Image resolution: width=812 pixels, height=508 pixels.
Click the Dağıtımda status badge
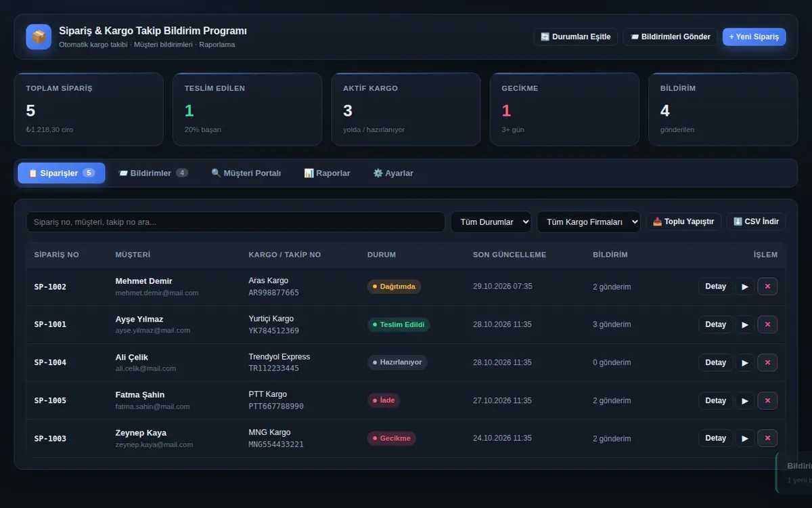(394, 287)
